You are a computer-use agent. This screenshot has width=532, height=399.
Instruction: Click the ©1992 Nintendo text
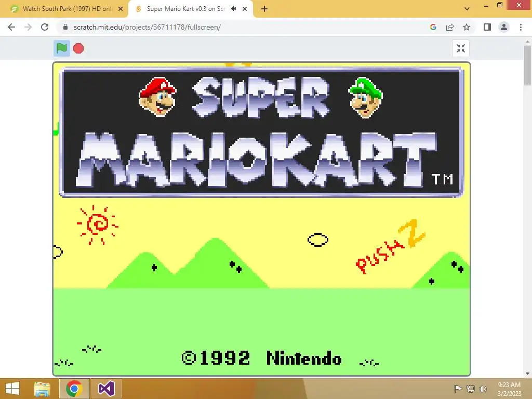[x=261, y=358]
